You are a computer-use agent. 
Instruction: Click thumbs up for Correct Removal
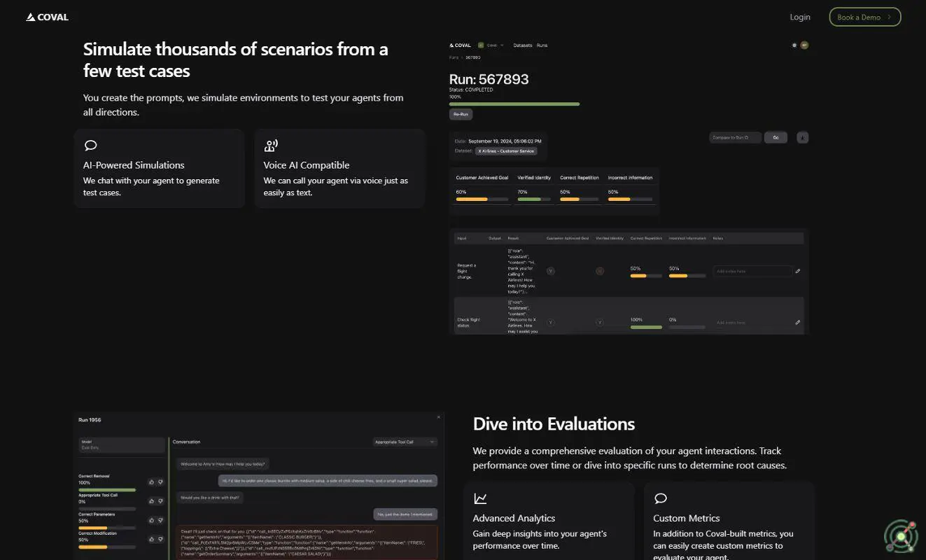tap(151, 482)
